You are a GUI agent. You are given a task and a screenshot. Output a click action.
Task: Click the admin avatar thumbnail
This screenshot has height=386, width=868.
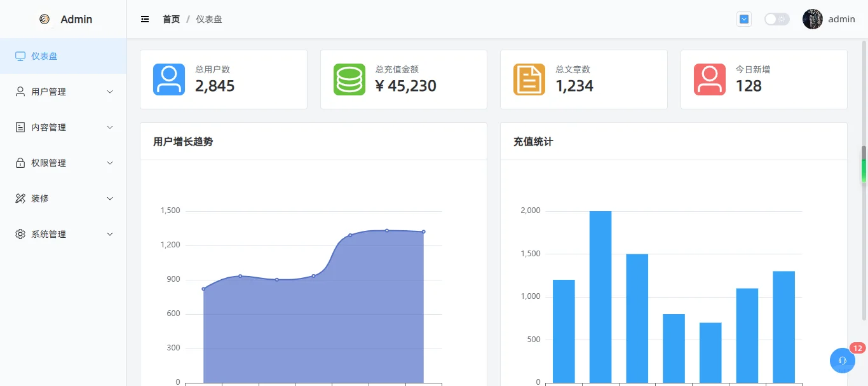pyautogui.click(x=812, y=18)
